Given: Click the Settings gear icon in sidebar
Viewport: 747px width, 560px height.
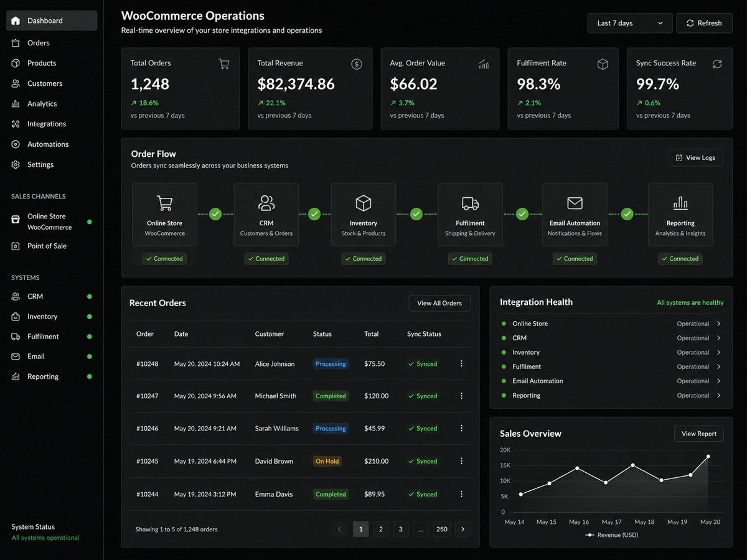Looking at the screenshot, I should click(x=16, y=165).
